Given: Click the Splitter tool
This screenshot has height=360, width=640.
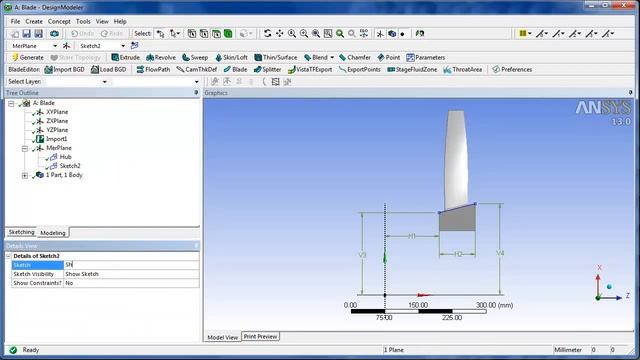Looking at the screenshot, I should click(267, 69).
